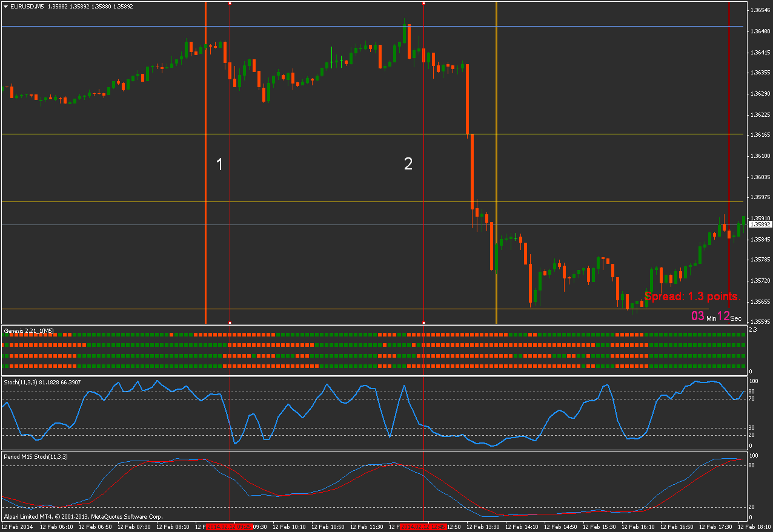Click the 1.36290 price scale label
773x532 pixels.
[x=760, y=94]
